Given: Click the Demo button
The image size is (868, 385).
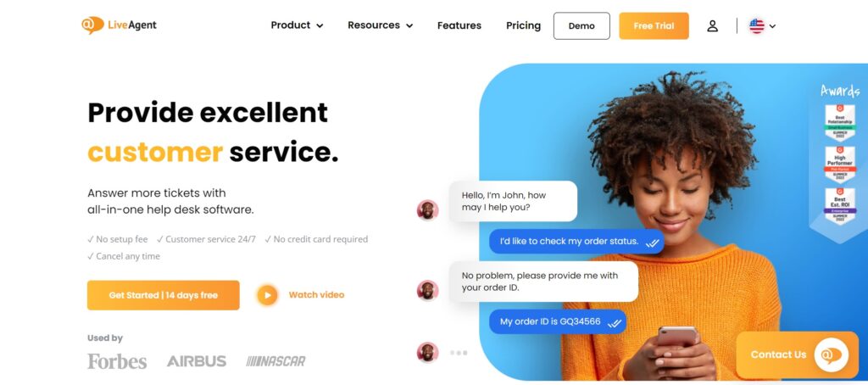Looking at the screenshot, I should coord(581,26).
